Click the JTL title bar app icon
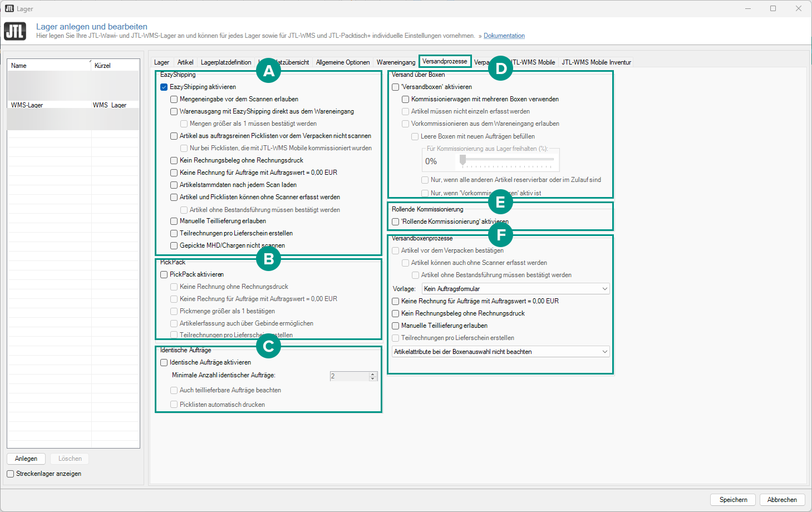Screen dimensions: 812x512 point(9,8)
